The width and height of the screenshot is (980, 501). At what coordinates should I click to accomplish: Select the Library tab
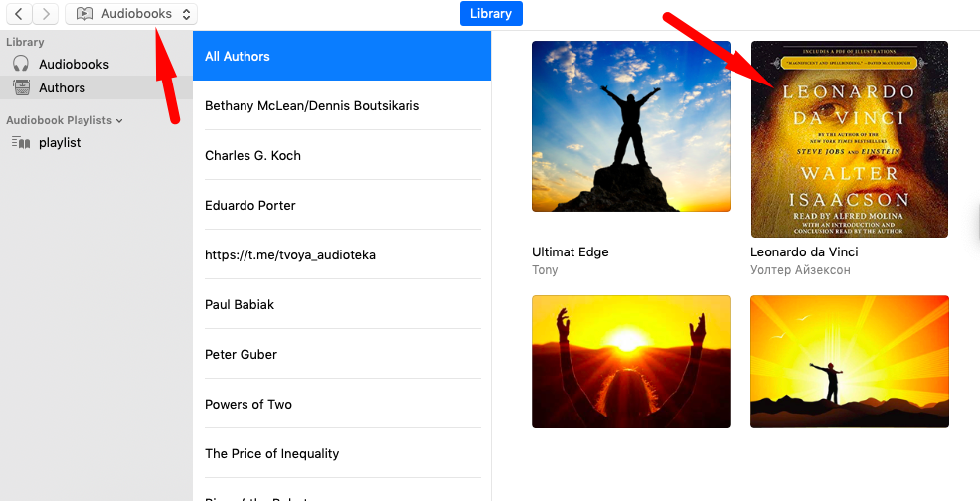coord(491,13)
